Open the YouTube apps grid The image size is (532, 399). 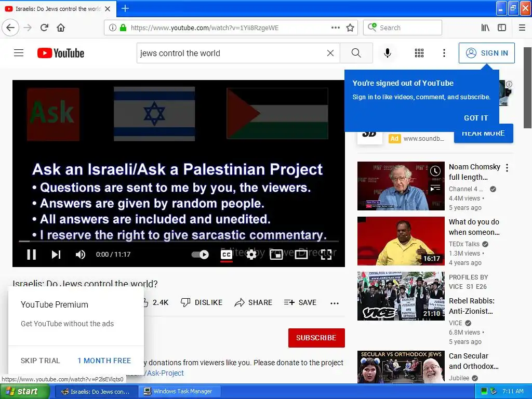pyautogui.click(x=419, y=53)
